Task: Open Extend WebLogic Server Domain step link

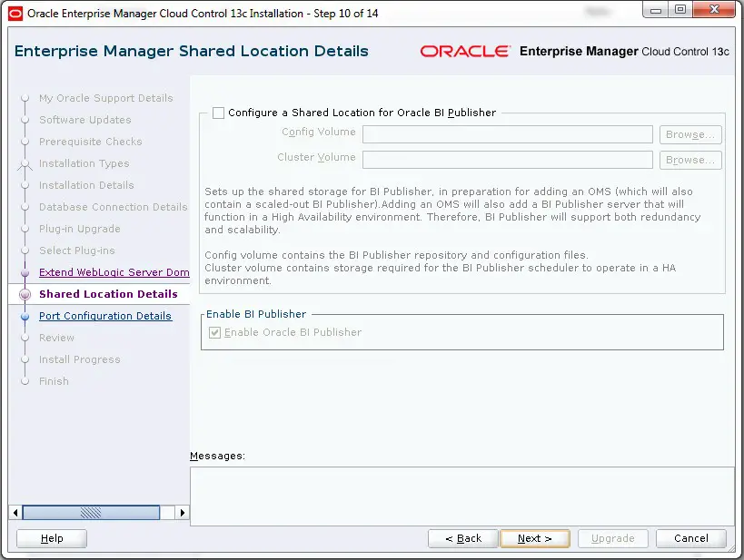Action: 114,272
